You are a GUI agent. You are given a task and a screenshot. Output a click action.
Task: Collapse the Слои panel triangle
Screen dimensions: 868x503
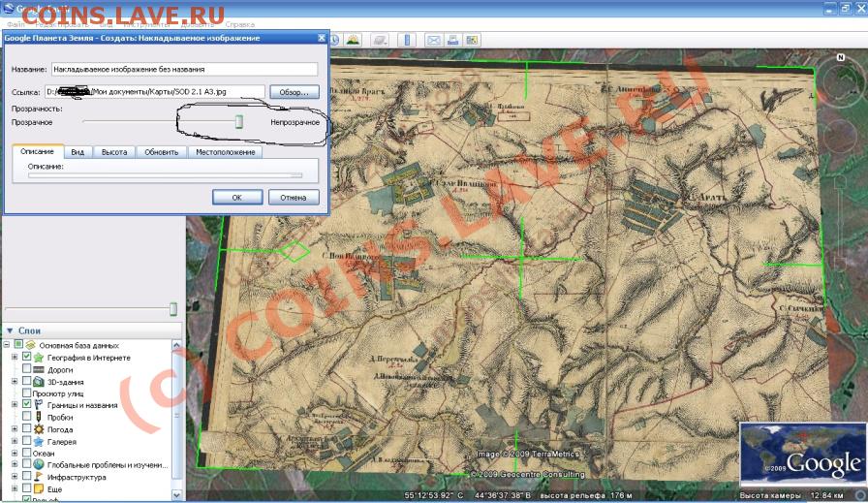[x=10, y=330]
